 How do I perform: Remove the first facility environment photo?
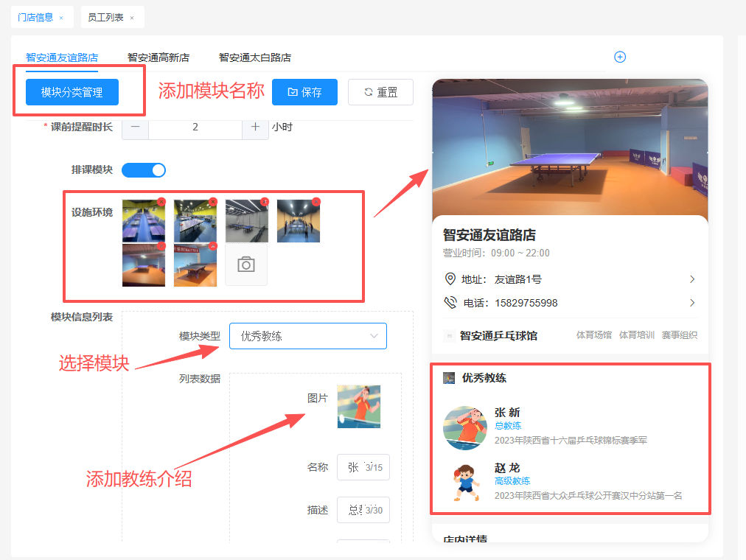pos(161,202)
